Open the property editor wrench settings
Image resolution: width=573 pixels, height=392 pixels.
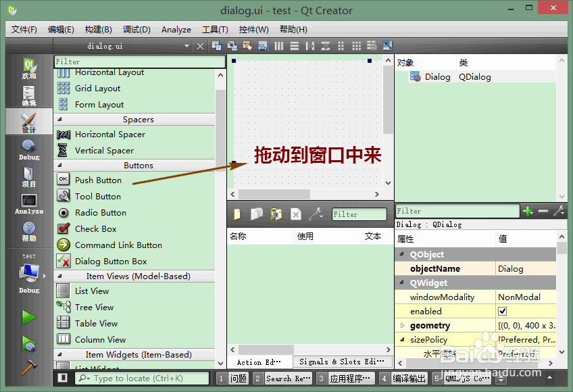point(559,211)
